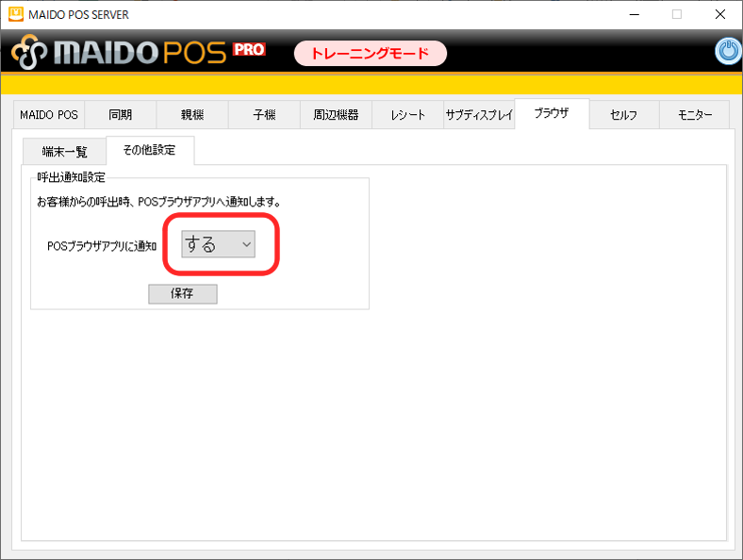Go to the サブディスプレイ tab
Viewport: 743px width, 560px height.
point(479,115)
